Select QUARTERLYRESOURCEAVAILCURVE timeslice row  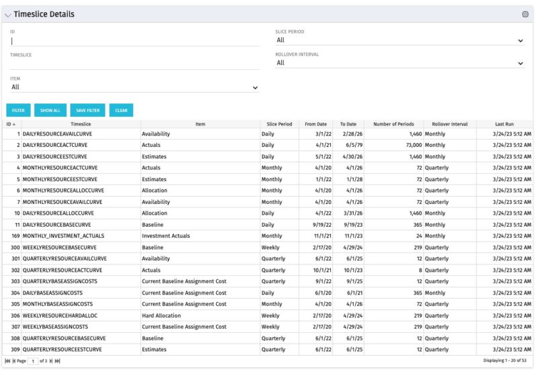click(267, 258)
